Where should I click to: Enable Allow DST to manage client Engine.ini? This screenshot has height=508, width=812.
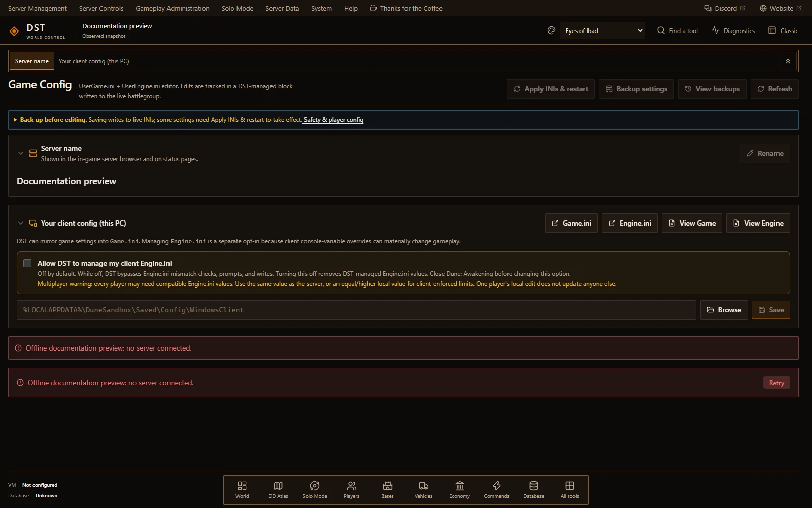point(27,263)
